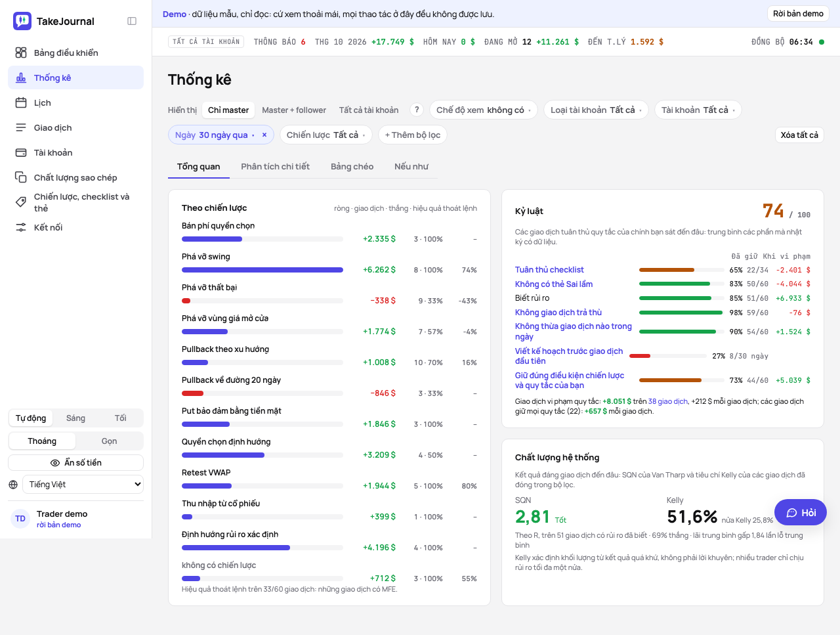Open Tiếng Việt language select
The image size is (840, 635).
tap(83, 485)
